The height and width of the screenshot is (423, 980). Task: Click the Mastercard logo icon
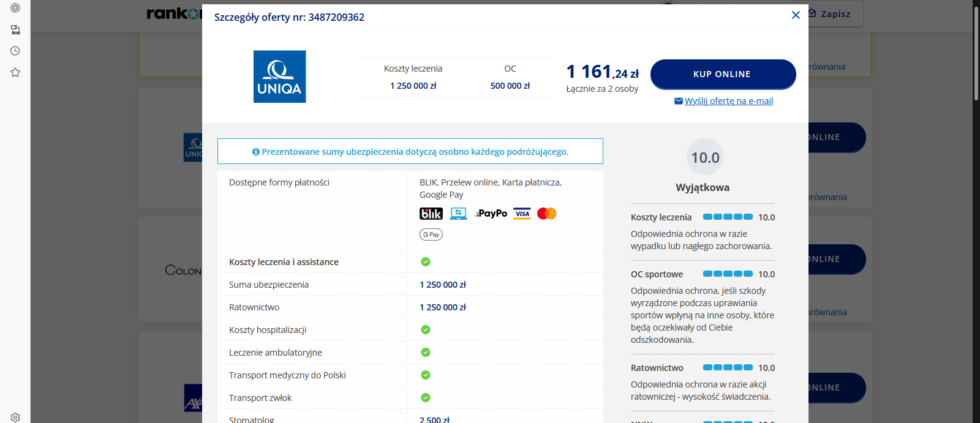point(547,214)
